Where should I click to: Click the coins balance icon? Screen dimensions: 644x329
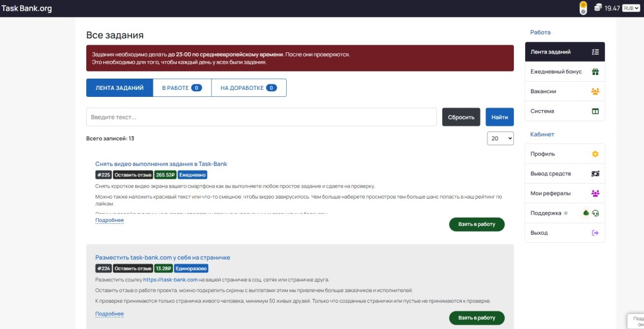click(598, 8)
